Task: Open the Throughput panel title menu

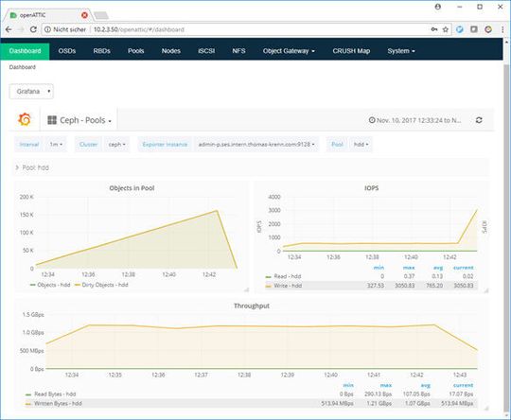Action: coord(252,306)
